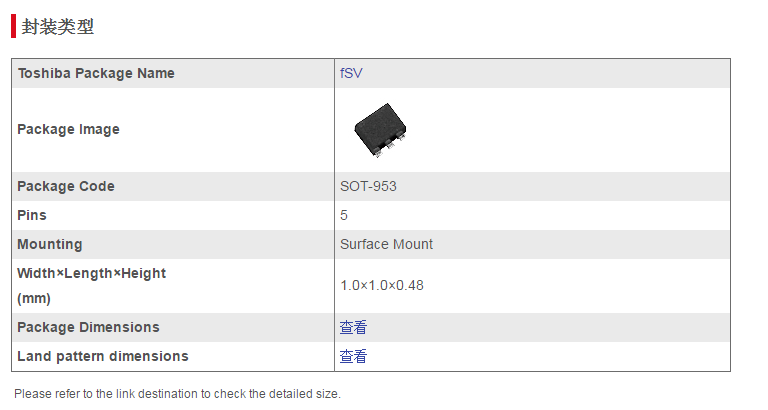The image size is (768, 410).
Task: Select the Toshiba Package Name label
Action: (x=96, y=73)
